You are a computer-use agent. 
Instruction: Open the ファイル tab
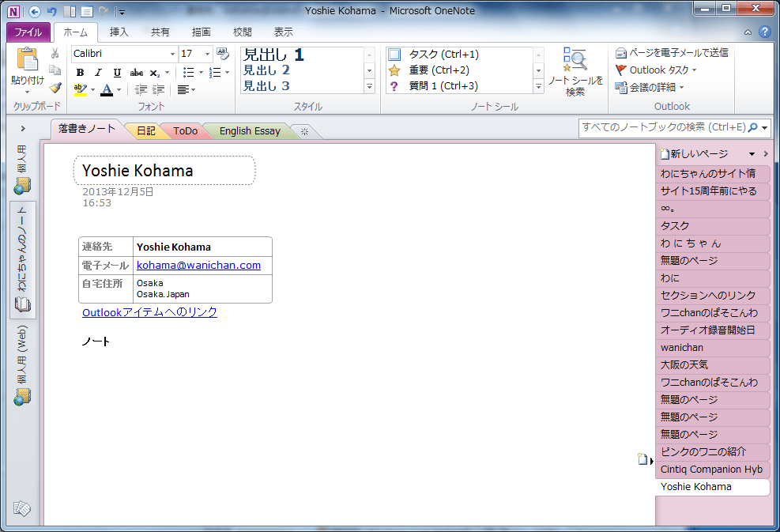tap(28, 32)
